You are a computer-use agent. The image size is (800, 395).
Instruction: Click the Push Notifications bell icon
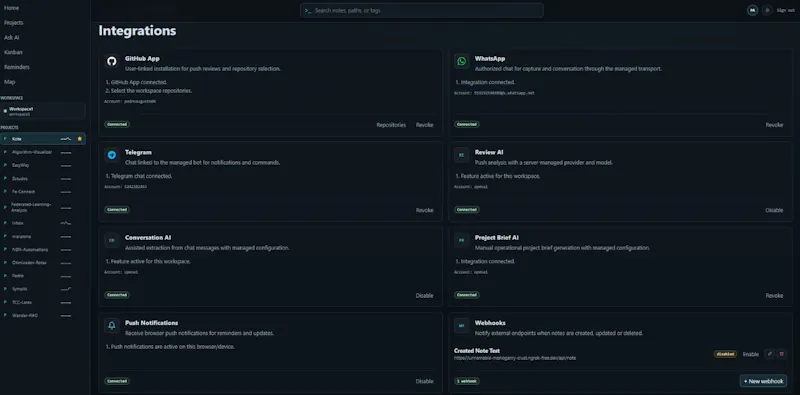112,326
